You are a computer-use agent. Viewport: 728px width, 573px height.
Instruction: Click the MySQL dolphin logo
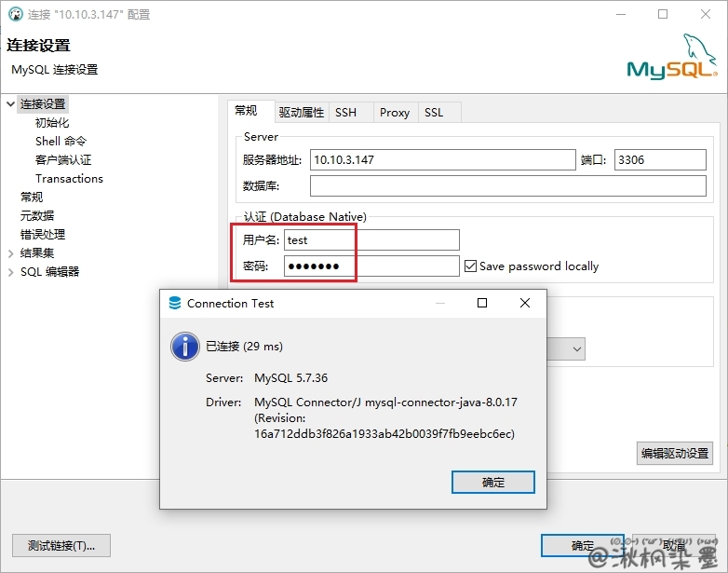[672, 58]
